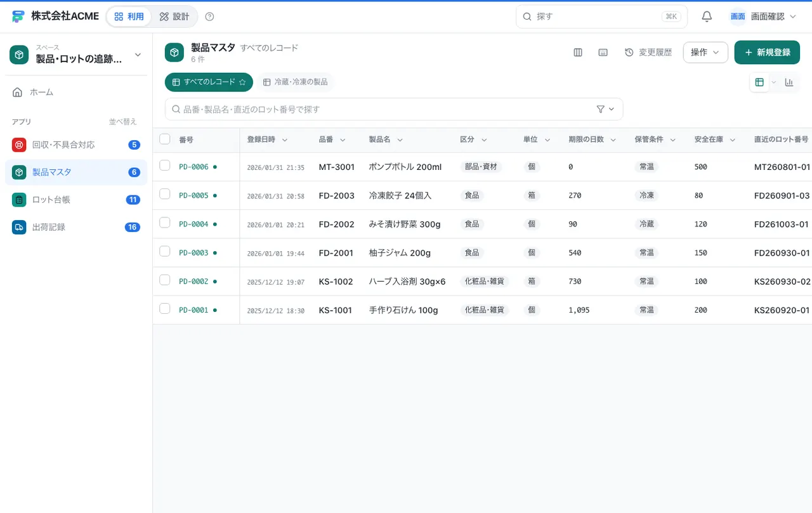The width and height of the screenshot is (812, 513).
Task: Open the filter funnel in search bar
Action: (601, 109)
